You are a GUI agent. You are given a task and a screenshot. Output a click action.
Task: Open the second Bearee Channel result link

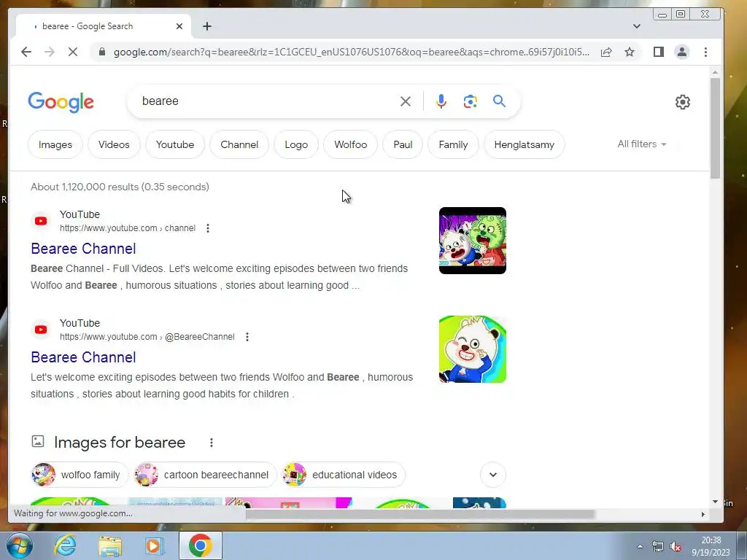[83, 357]
